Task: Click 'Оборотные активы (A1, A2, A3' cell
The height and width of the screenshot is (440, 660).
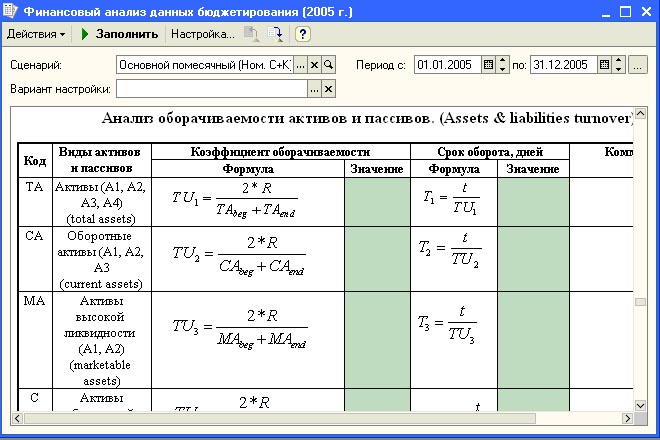Action: pos(101,259)
